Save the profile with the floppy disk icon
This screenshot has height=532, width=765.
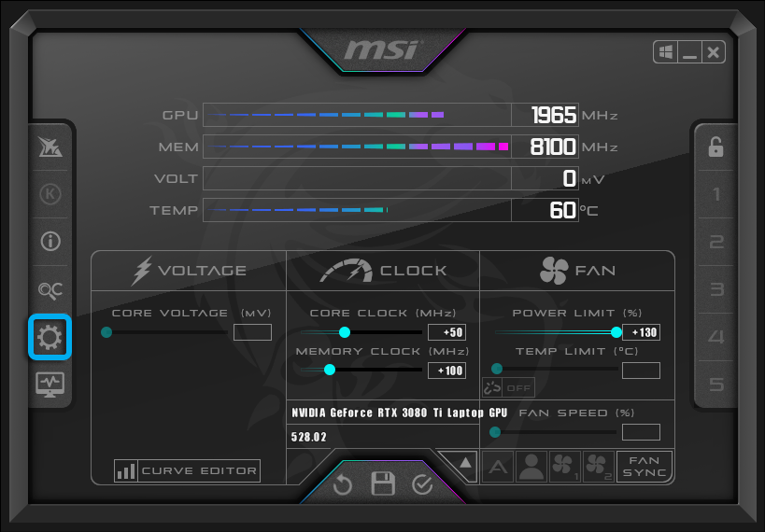pos(383,483)
